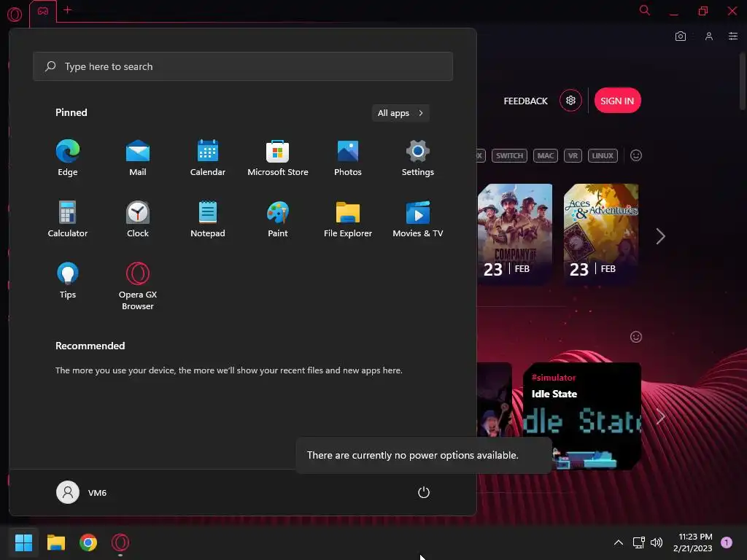Take a snapshot with camera icon
The height and width of the screenshot is (560, 747).
681,36
